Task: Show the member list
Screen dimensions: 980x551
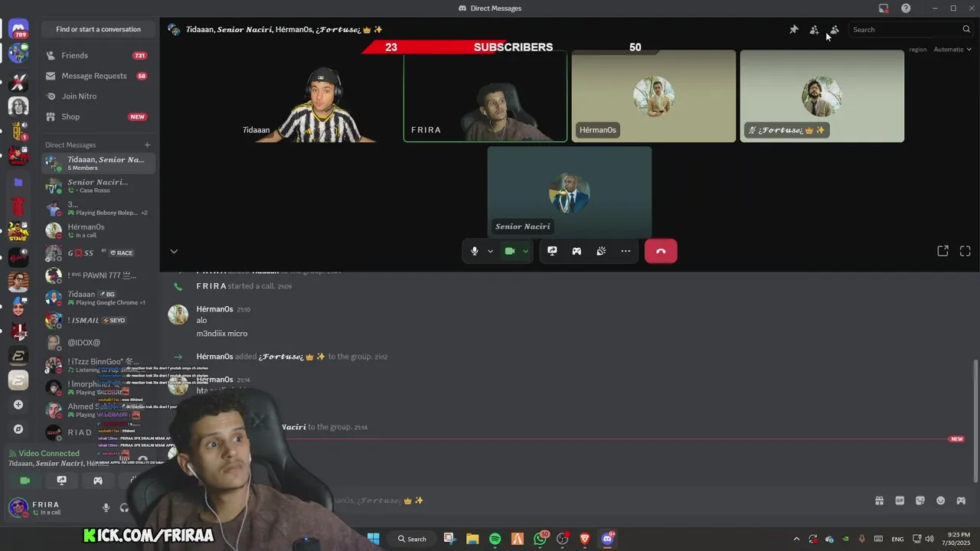Action: (x=835, y=30)
